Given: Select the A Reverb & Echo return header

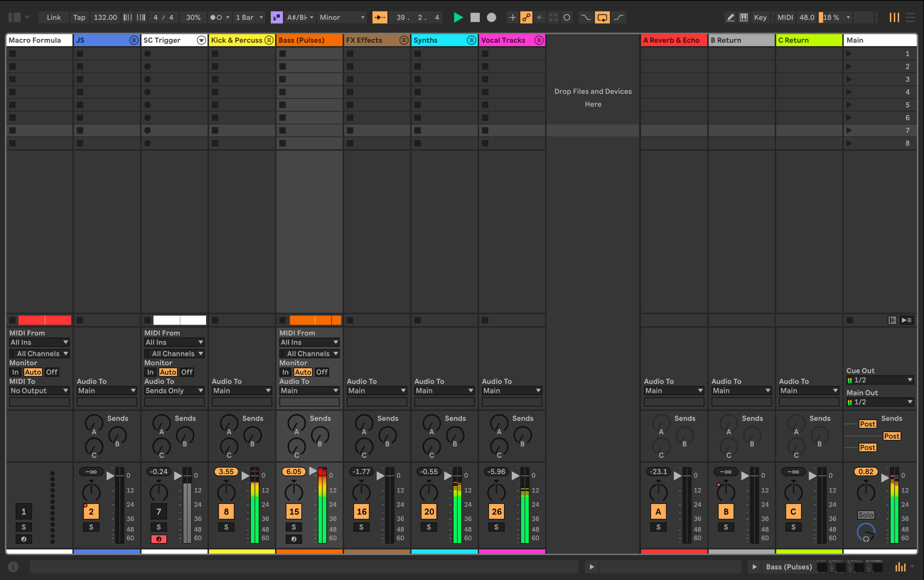Looking at the screenshot, I should [673, 40].
